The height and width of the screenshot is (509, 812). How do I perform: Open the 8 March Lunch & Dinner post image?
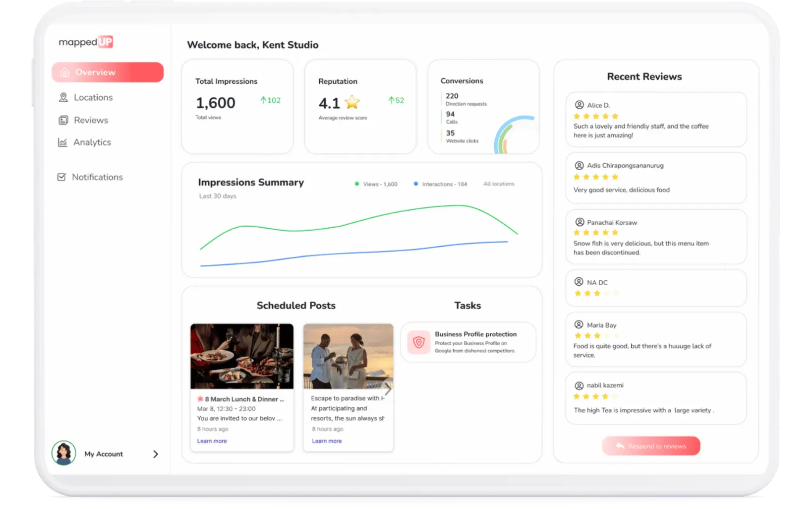[x=242, y=356]
